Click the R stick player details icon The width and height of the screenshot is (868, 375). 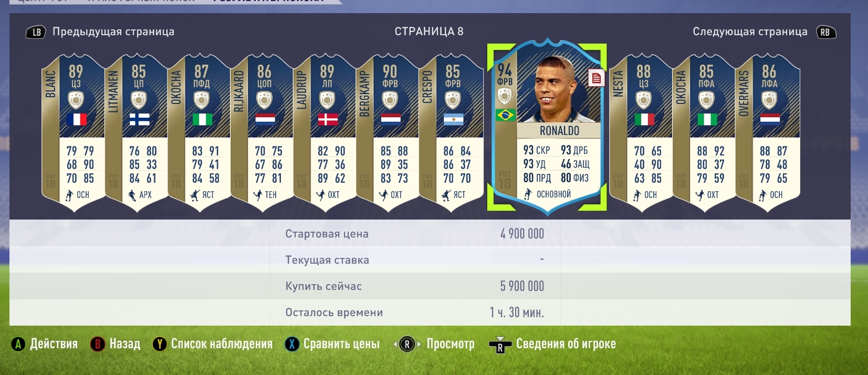click(x=500, y=345)
